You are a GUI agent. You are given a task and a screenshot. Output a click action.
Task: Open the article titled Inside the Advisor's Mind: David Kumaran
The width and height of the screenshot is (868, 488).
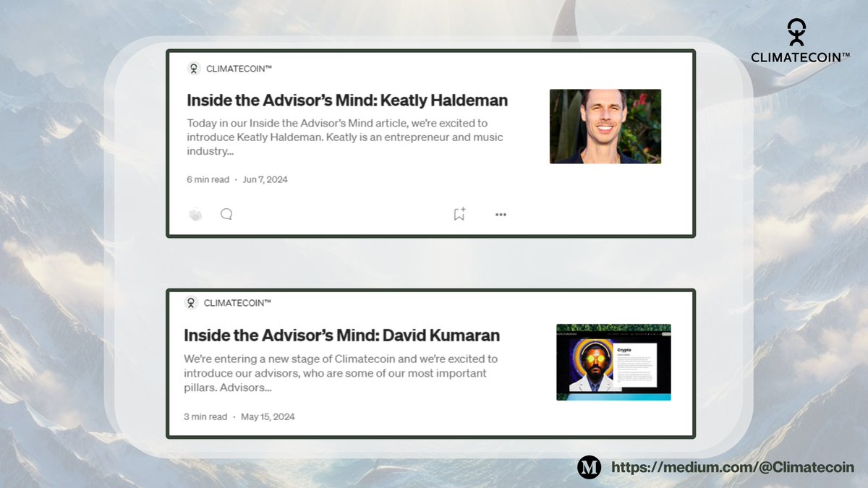coord(341,335)
